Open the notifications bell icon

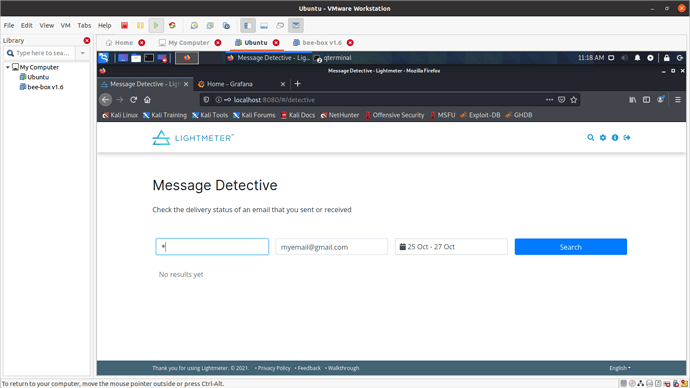tap(637, 58)
